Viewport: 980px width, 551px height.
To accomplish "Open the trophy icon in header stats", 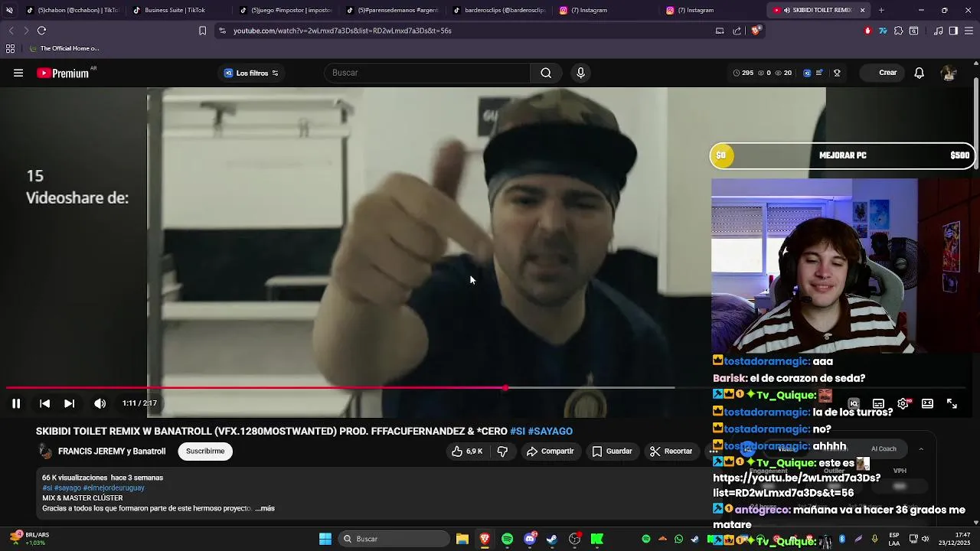I will [837, 73].
